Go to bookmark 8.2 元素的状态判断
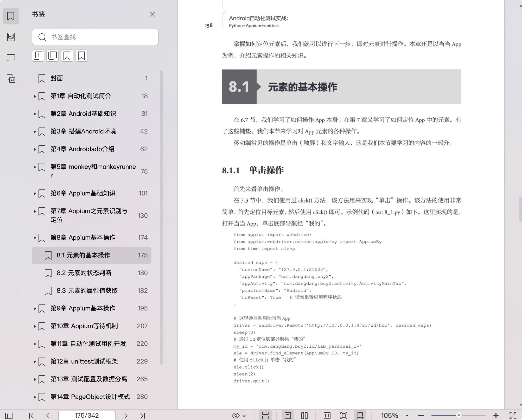Screen dimensions: 522x420 (x=92, y=273)
